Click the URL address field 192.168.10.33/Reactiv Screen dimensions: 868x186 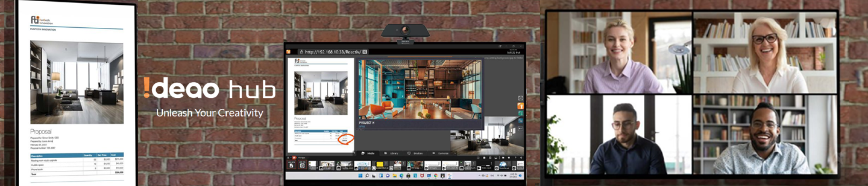333,52
